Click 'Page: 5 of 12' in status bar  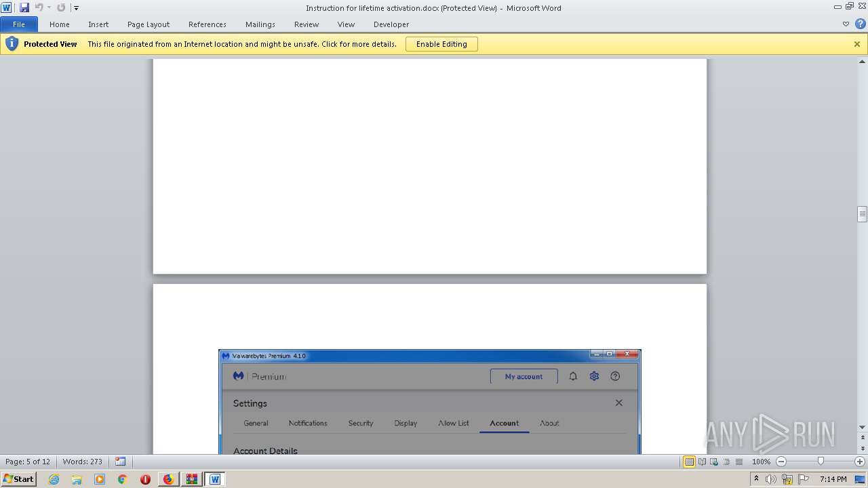(x=28, y=462)
